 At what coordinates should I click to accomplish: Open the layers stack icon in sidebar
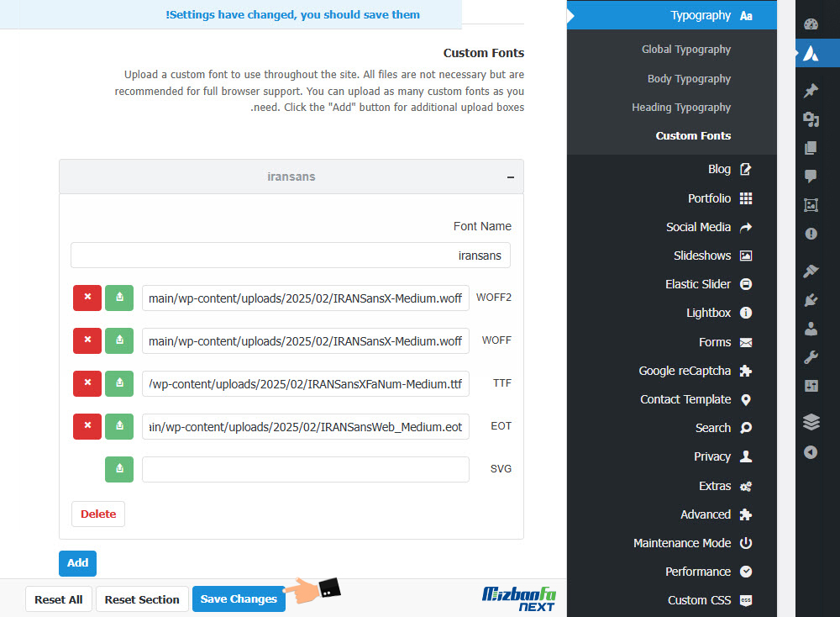coord(811,423)
